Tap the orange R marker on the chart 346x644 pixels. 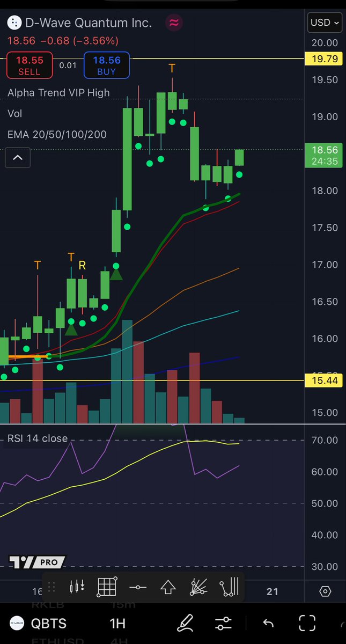(82, 265)
